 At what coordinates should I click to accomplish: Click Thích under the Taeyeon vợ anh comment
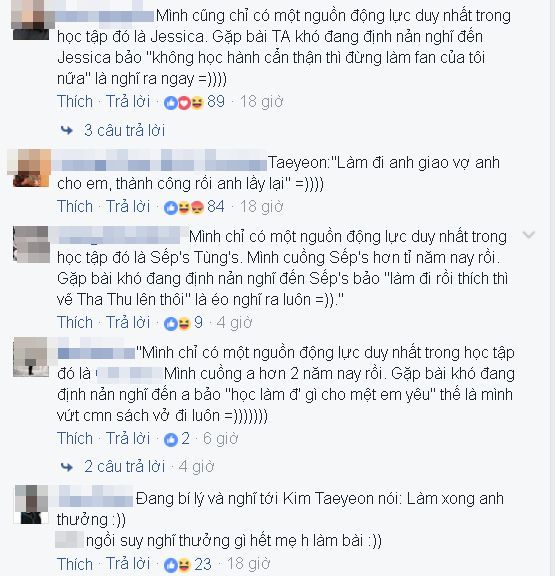coord(75,207)
